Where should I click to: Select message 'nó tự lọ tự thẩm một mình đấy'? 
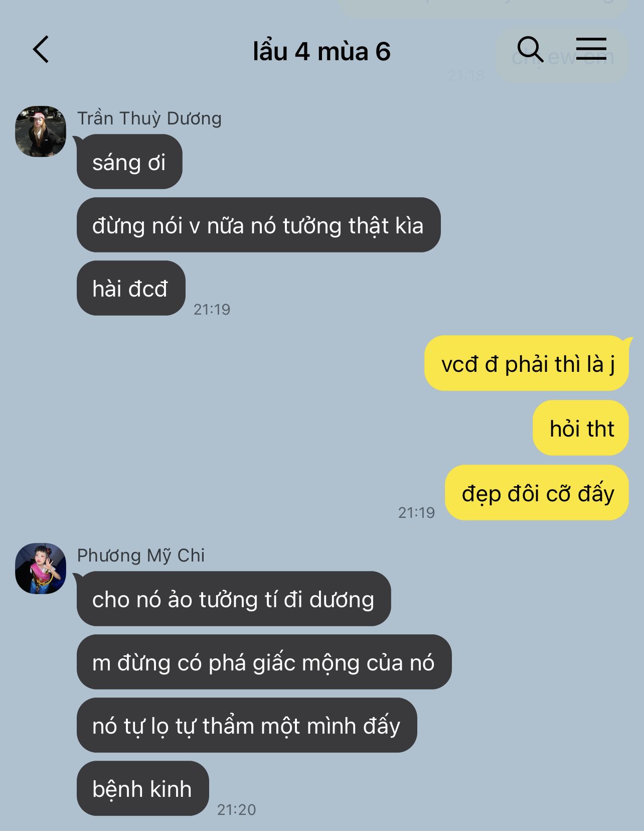(x=247, y=725)
